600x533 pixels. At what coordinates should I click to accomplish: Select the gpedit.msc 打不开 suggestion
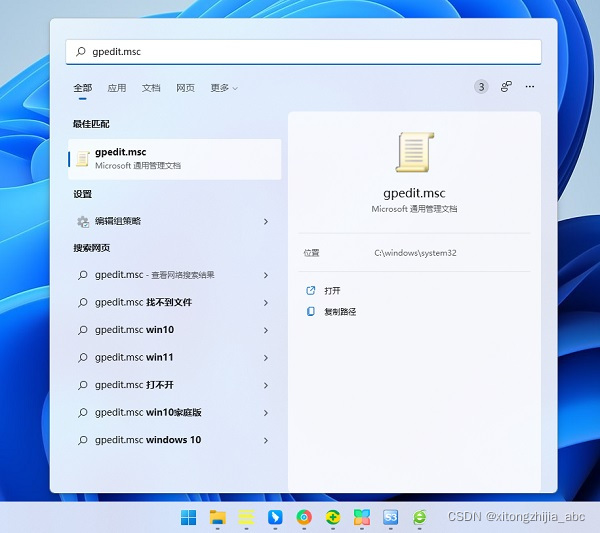click(x=175, y=385)
